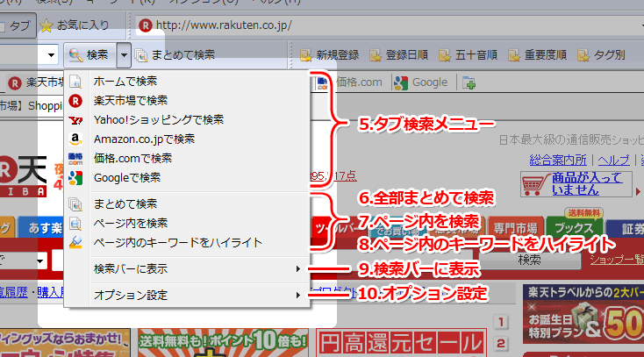Click the 価格.com icon in menu
The height and width of the screenshot is (357, 644).
(75, 159)
